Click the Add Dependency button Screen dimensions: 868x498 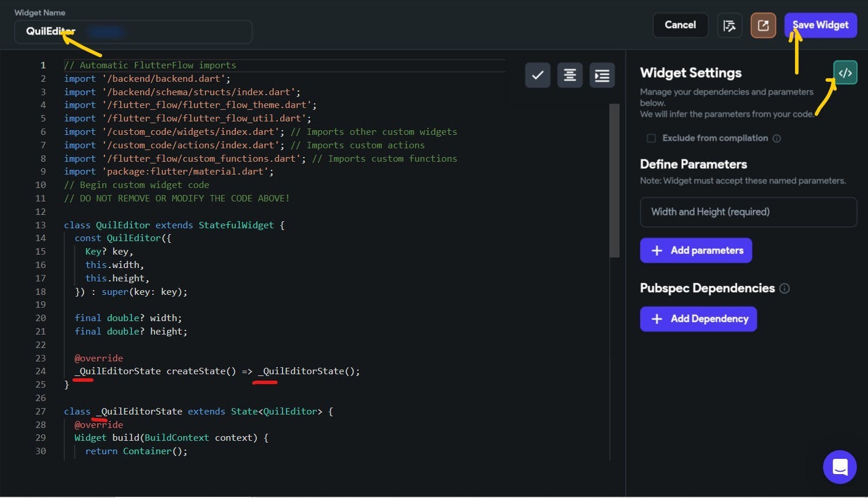[698, 319]
